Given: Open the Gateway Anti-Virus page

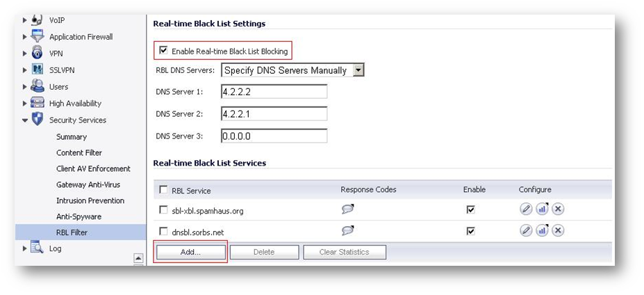Looking at the screenshot, I should [88, 185].
